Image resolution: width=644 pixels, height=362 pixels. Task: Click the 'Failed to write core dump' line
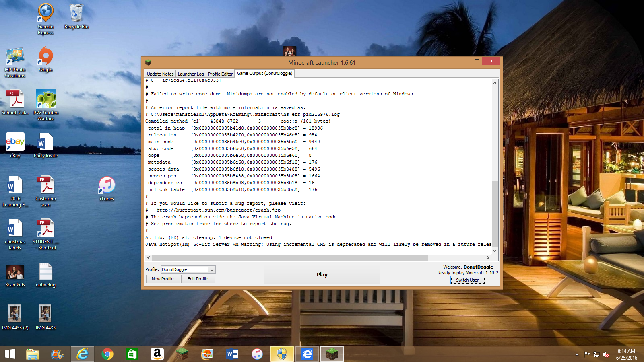[279, 94]
